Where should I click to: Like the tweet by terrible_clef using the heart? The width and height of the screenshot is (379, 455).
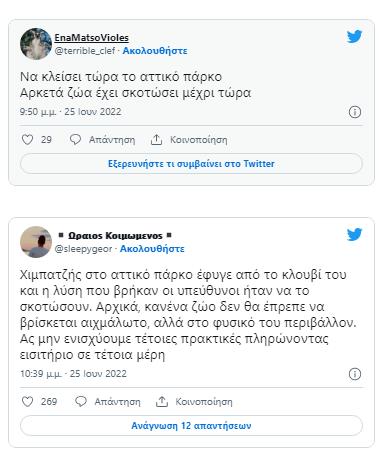coord(27,139)
